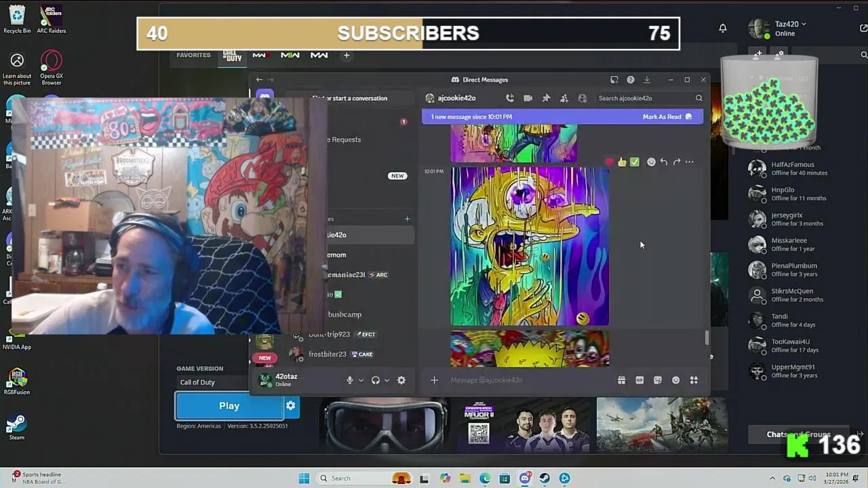Start a video call in Discord

pos(528,98)
